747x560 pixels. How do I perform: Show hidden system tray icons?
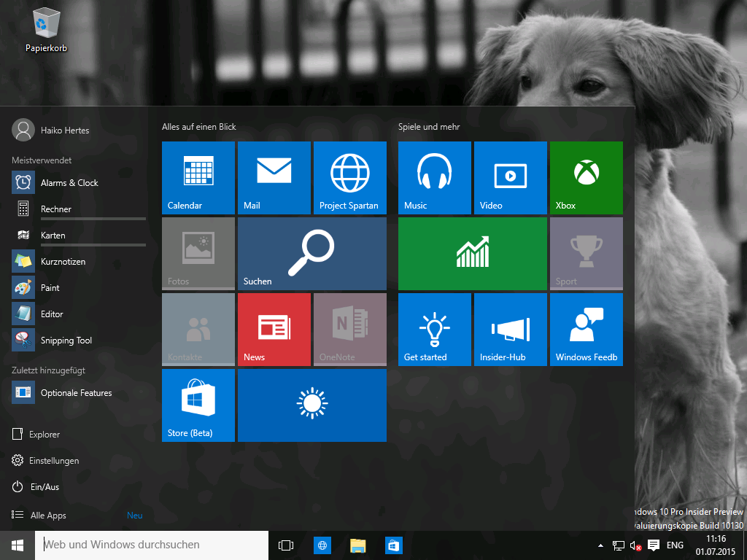pyautogui.click(x=600, y=545)
